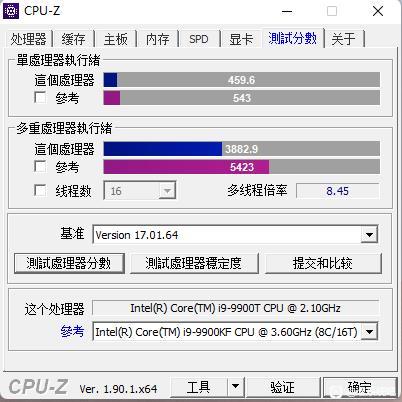The width and height of the screenshot is (402, 402).
Task: Toggle the 线程数 checkbox
Action: pyautogui.click(x=40, y=191)
